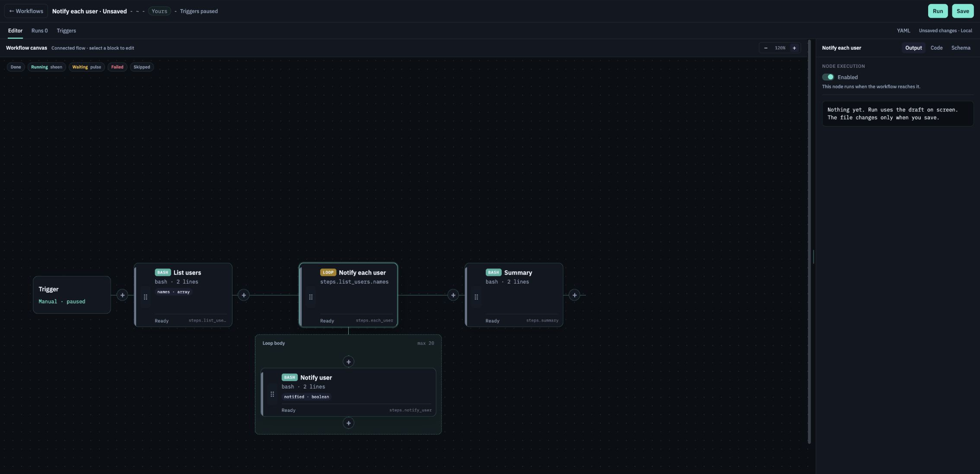The width and height of the screenshot is (980, 474).
Task: Click the Waiting pulse legend chip
Action: point(86,67)
